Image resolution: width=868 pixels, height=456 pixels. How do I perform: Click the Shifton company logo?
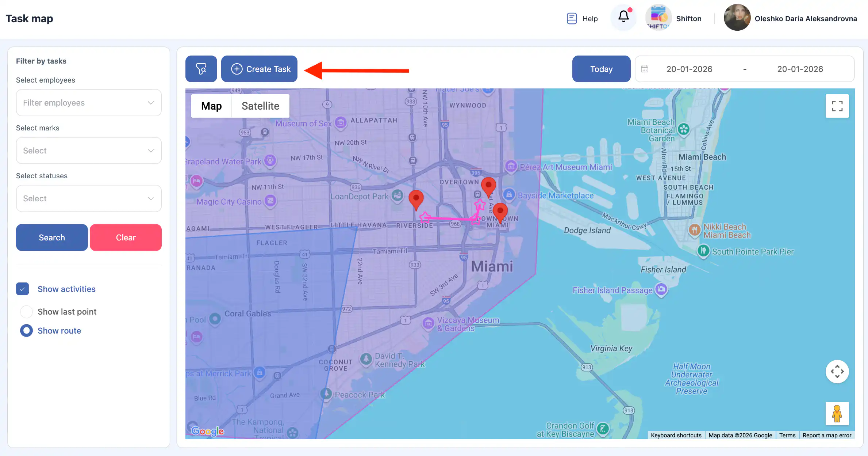click(658, 18)
